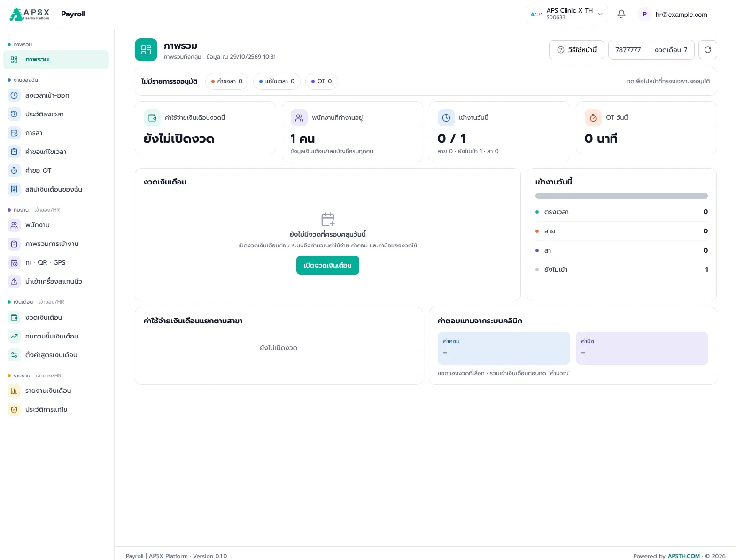Open the พนักงาน menu entry
Viewport: 736px width, 560px height.
tap(56, 225)
